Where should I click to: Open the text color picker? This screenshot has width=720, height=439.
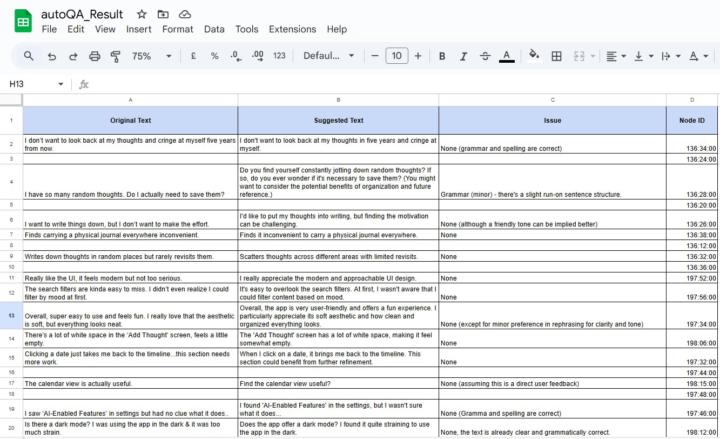point(506,56)
